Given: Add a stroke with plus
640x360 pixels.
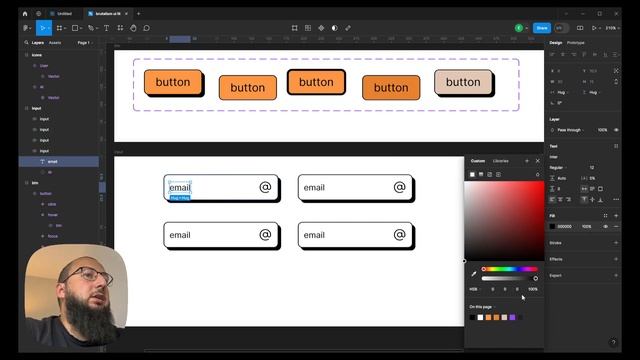Looking at the screenshot, I should pos(616,243).
